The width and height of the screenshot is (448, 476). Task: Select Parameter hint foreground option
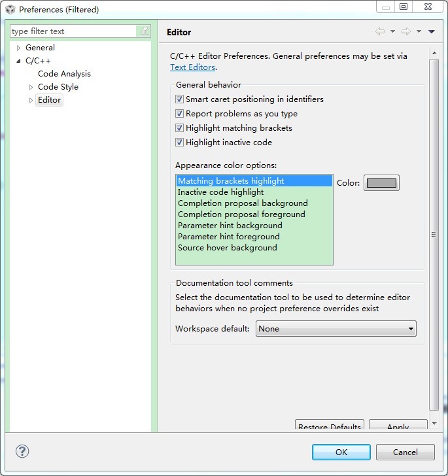click(254, 237)
